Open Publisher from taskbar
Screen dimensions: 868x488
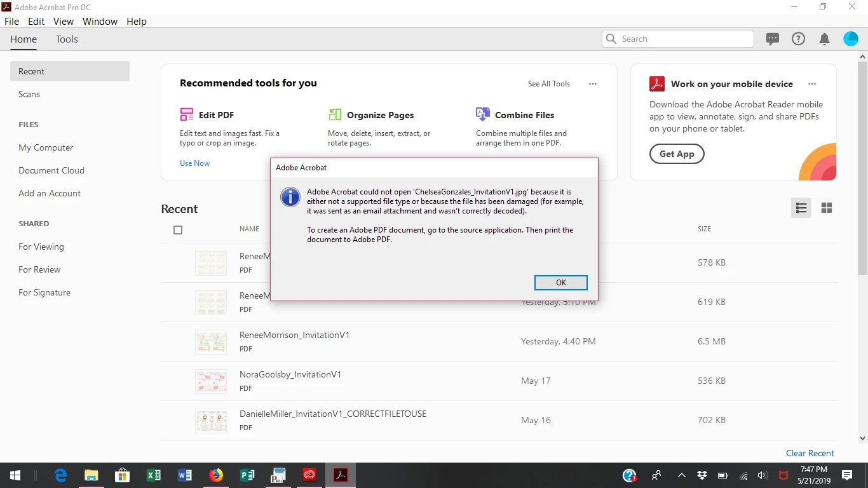click(247, 475)
